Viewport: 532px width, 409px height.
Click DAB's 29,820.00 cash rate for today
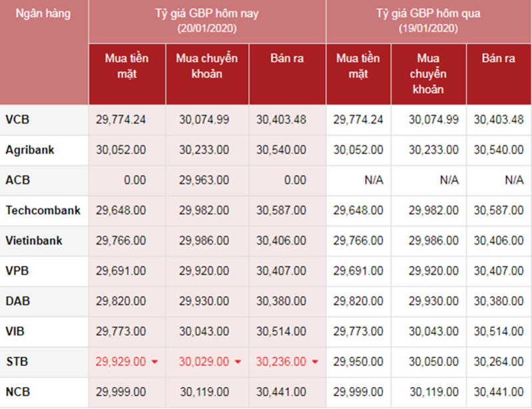[121, 301]
